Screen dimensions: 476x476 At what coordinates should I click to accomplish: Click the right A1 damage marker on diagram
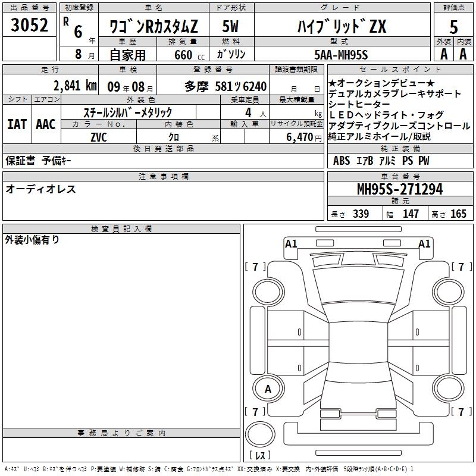point(424,243)
